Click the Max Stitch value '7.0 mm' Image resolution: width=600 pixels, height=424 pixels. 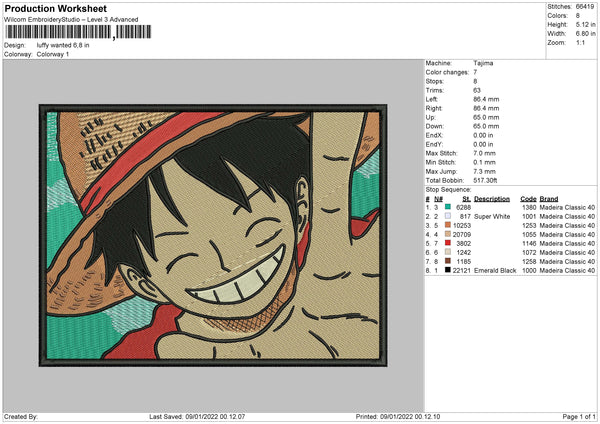tap(484, 153)
